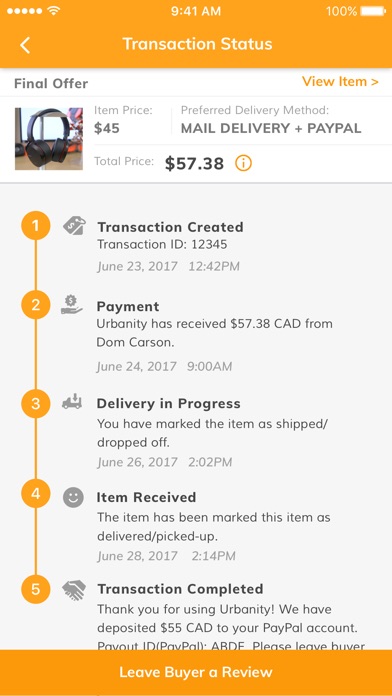Image resolution: width=392 pixels, height=696 pixels.
Task: Select step 1 timeline marker
Action: coord(36,226)
